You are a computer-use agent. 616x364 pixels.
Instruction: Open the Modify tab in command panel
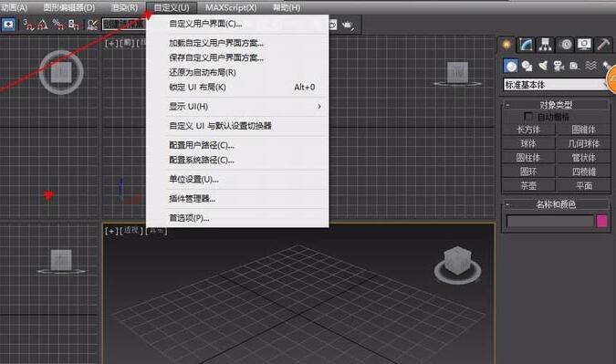526,45
